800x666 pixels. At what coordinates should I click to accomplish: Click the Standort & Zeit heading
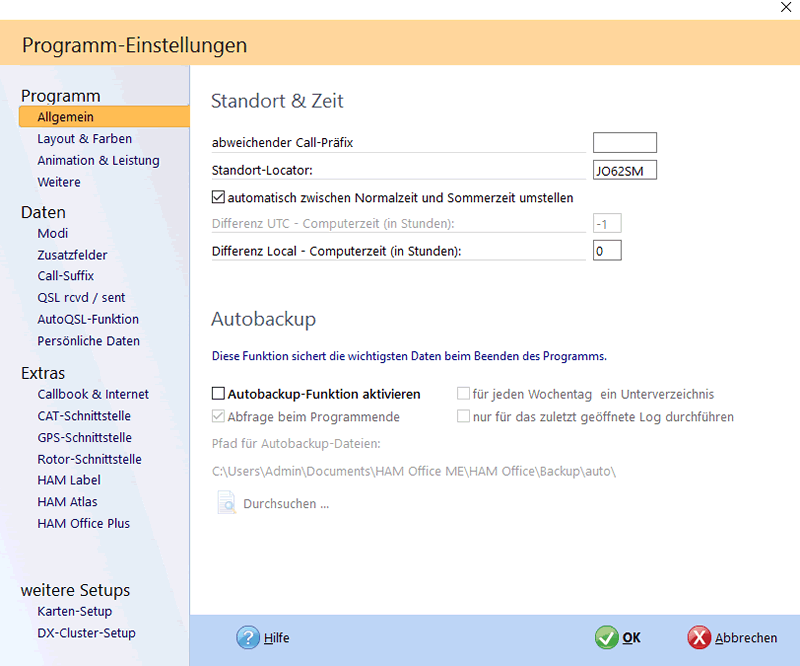point(278,101)
